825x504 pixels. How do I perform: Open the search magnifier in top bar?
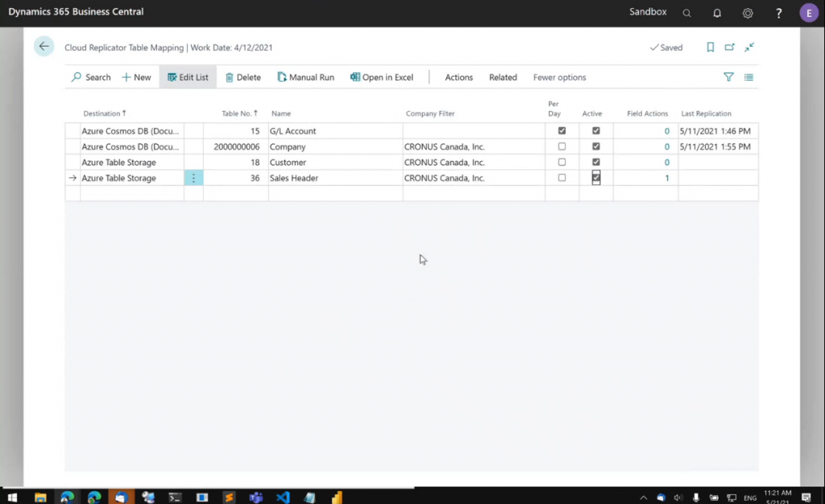click(686, 13)
